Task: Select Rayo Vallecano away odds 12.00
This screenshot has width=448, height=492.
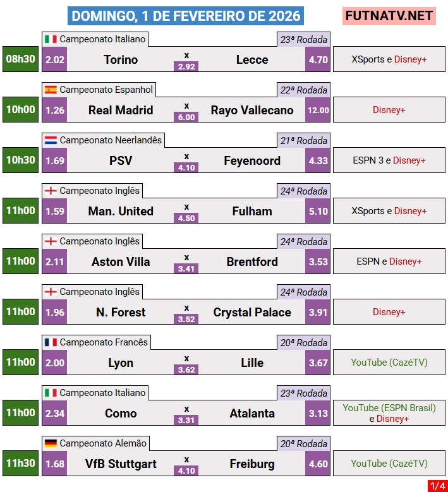Action: [317, 110]
